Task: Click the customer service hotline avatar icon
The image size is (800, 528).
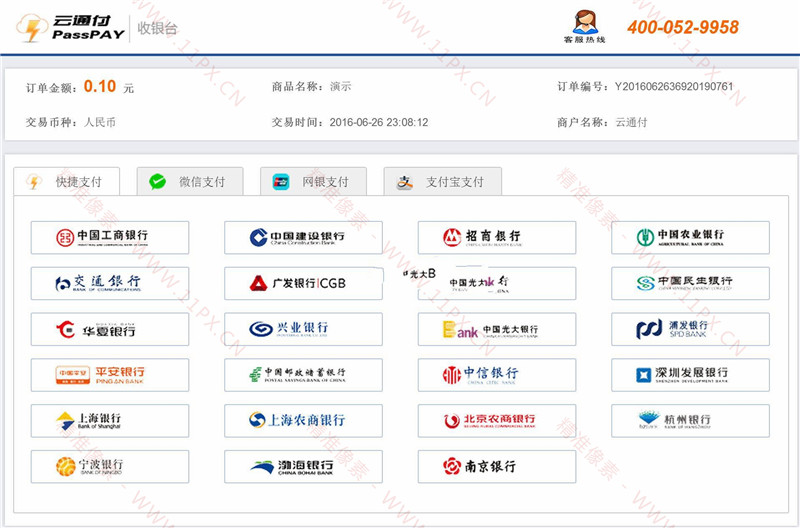Action: coord(585,22)
